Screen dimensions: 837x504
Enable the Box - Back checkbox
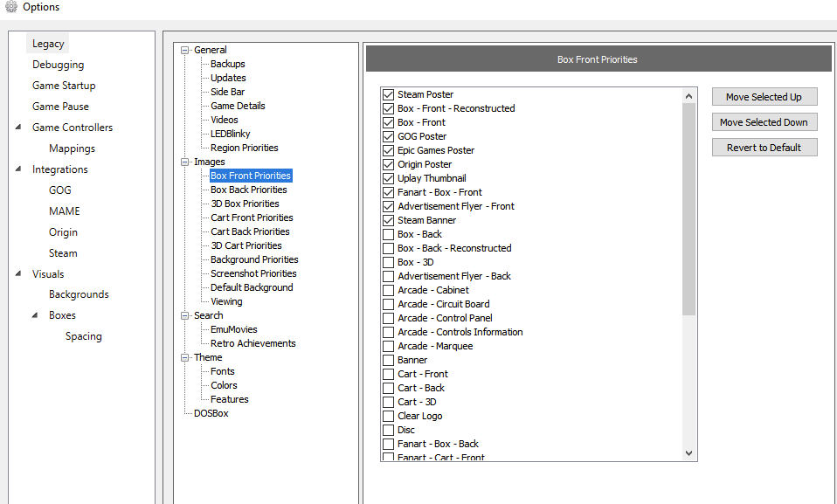389,234
